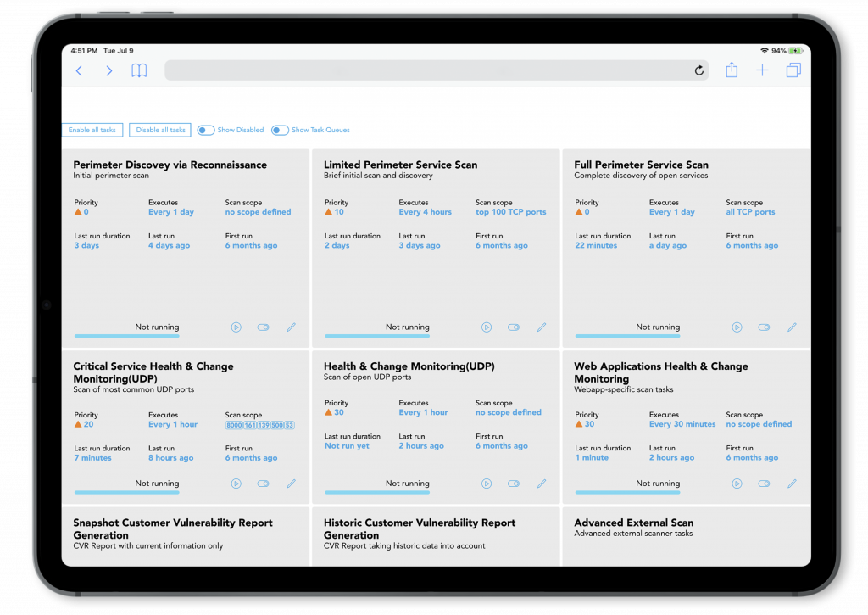Click 'top 100 TCP ports' scan scope
Image resolution: width=868 pixels, height=615 pixels.
tap(510, 212)
